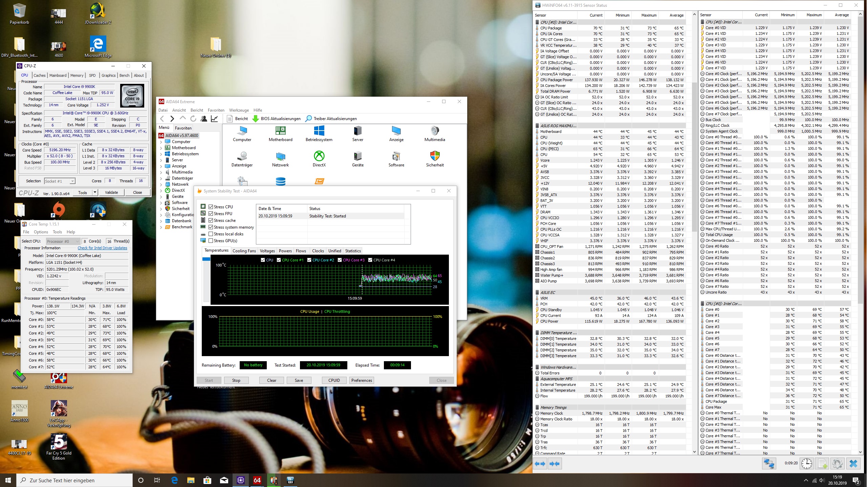Open the Betriebssystem Windows-logo icon in AIDA64
This screenshot has width=868, height=487.
pos(319,131)
